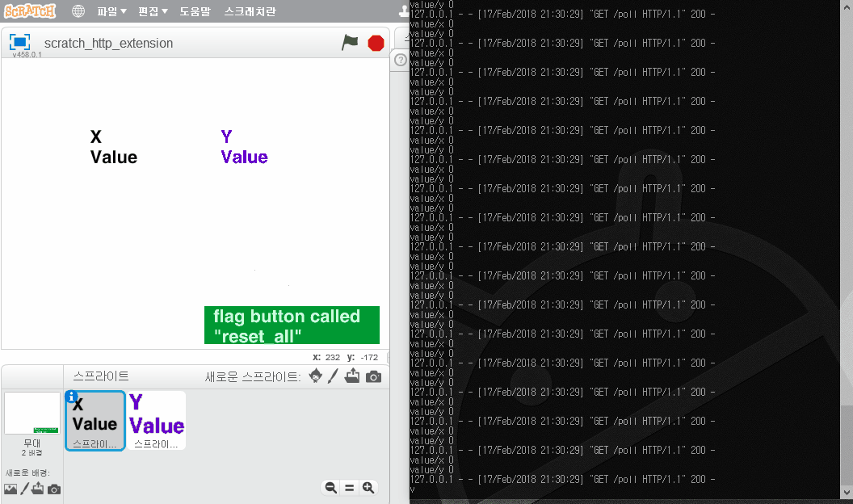Open the 스크래치란 menu
The image size is (853, 504).
tap(250, 11)
